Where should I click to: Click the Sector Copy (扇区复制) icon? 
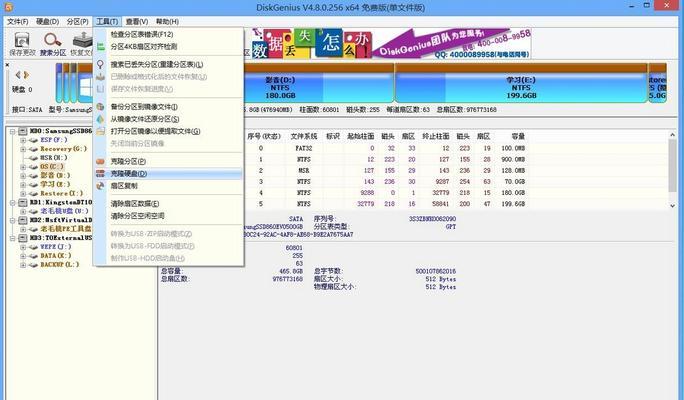point(101,186)
